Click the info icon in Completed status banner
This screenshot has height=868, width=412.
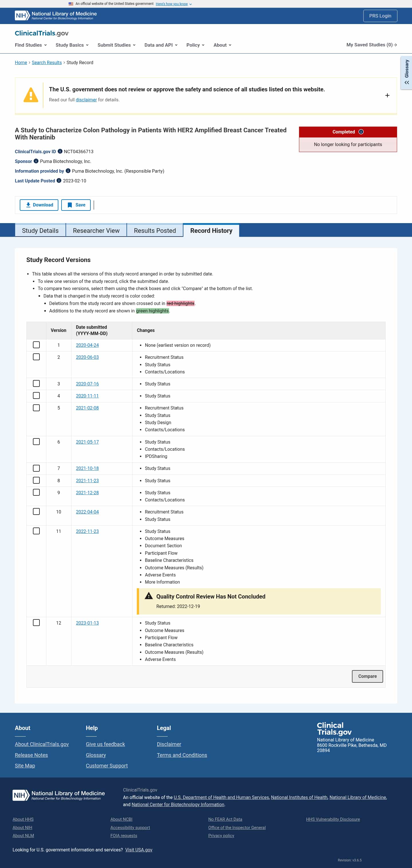click(361, 132)
